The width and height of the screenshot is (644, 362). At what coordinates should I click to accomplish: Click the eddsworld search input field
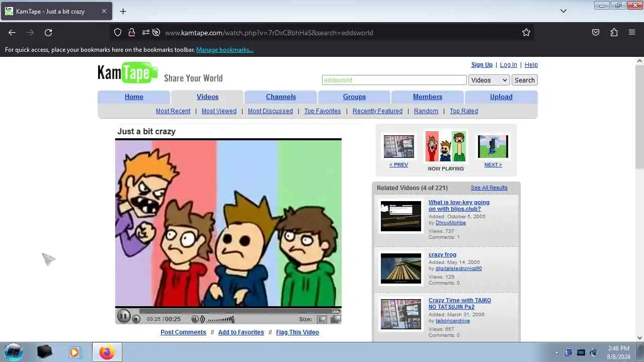[394, 80]
